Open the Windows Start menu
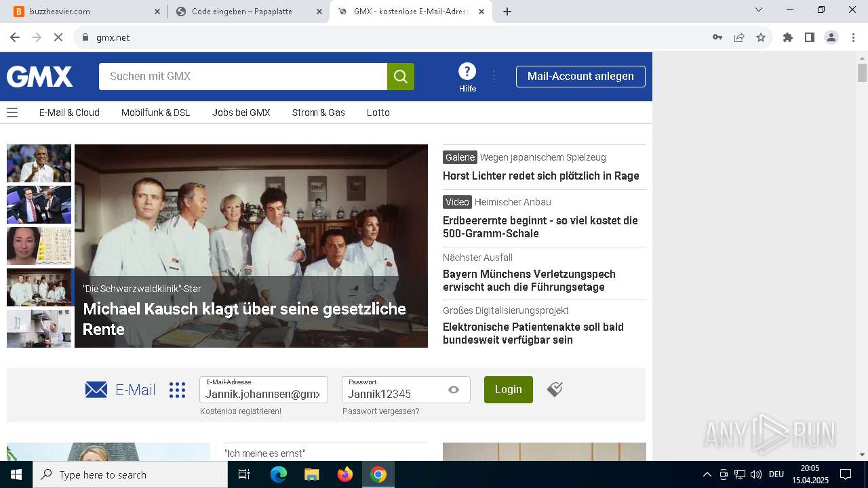The image size is (868, 488). pyautogui.click(x=16, y=474)
